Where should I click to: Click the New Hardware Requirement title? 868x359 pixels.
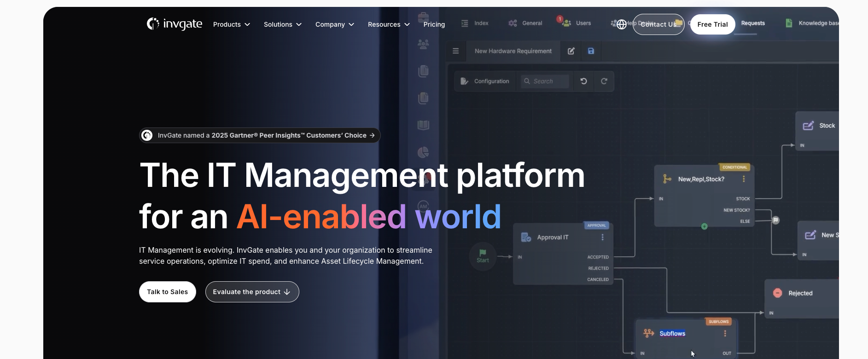(513, 51)
